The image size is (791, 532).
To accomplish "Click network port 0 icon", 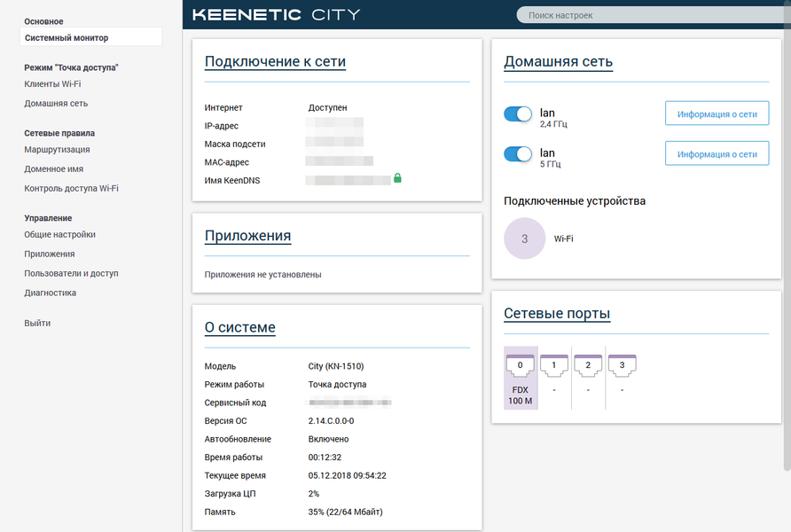I will pos(520,364).
